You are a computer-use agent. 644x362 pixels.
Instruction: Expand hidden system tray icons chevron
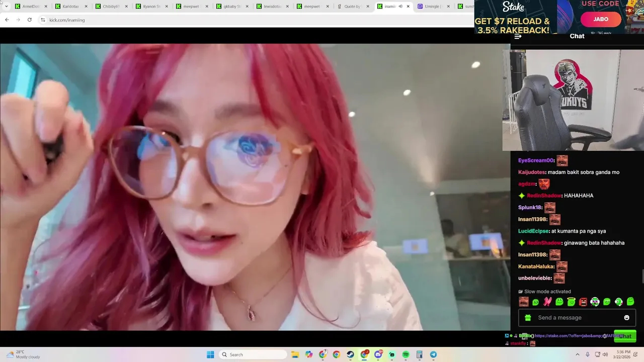(577, 354)
